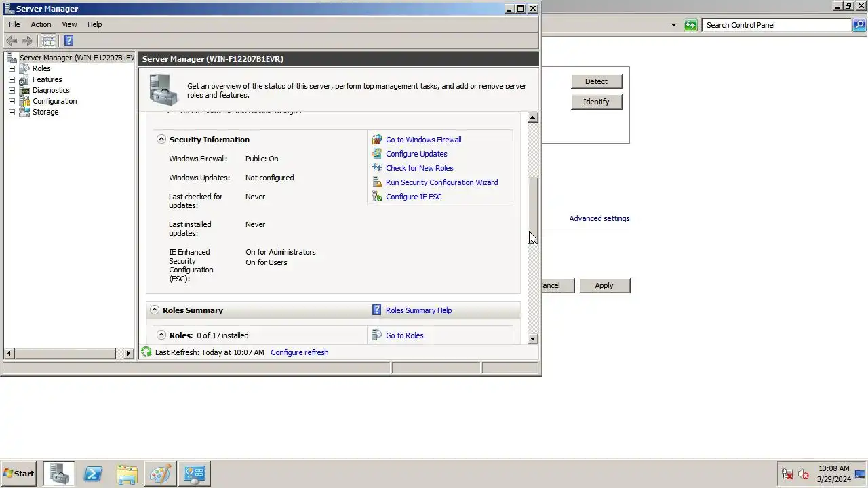Click the Go to Roles link
The width and height of the screenshot is (868, 488).
click(404, 335)
